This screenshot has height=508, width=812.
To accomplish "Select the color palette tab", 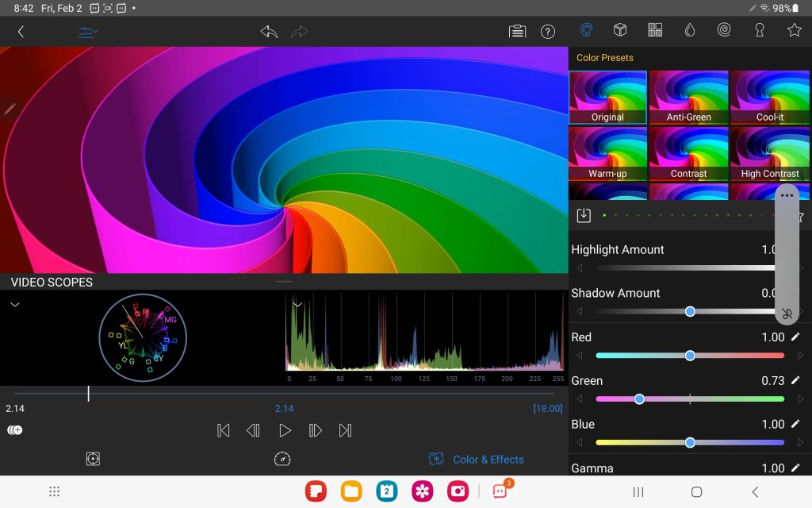I will (x=586, y=30).
